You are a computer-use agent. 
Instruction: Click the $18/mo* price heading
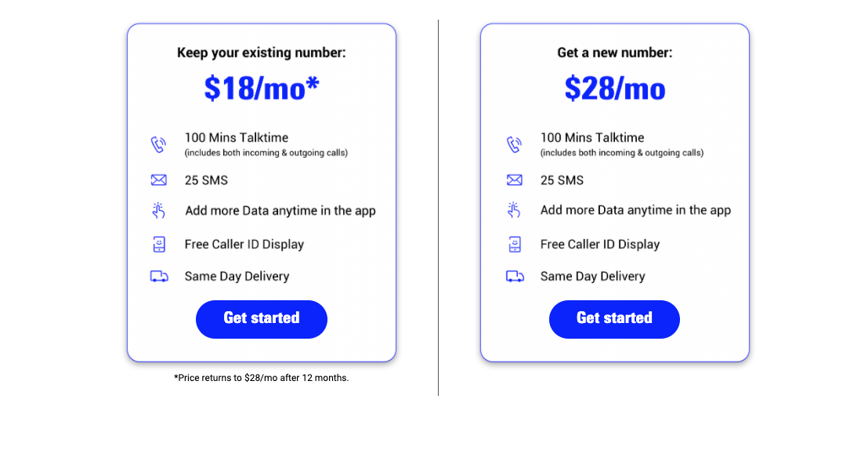262,88
